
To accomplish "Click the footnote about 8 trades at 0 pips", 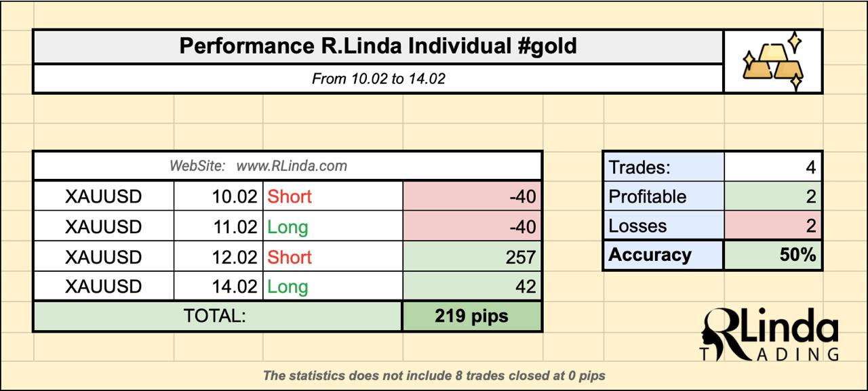I will pos(434,375).
